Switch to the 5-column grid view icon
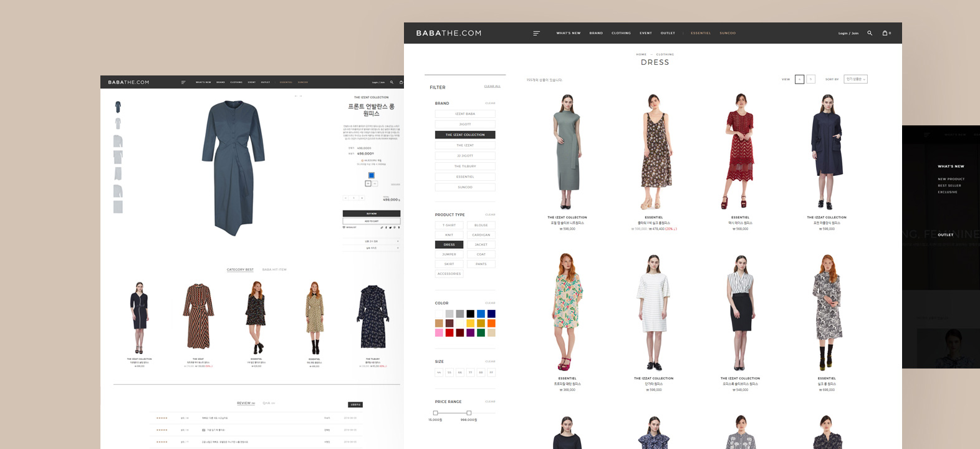 (810, 79)
